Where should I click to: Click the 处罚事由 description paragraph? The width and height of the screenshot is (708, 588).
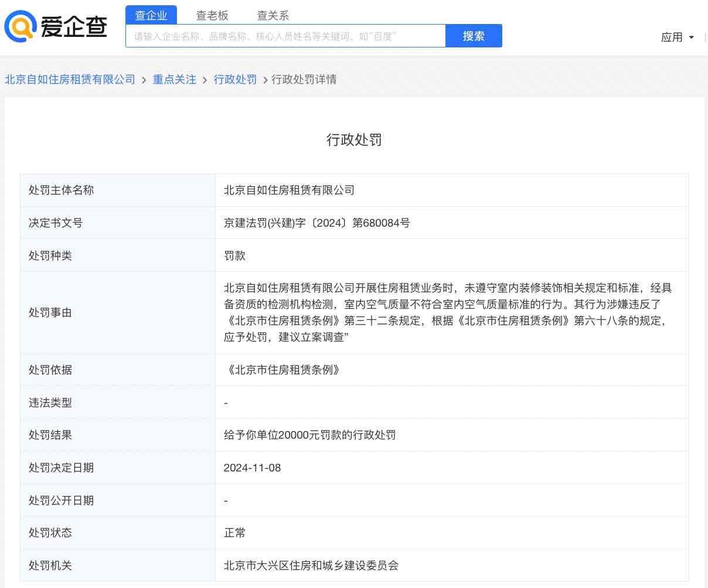tap(448, 312)
